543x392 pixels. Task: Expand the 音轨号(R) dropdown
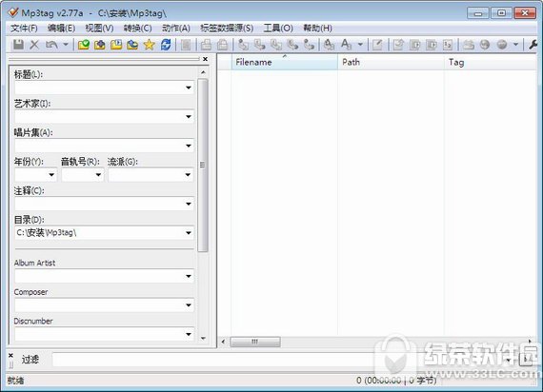click(98, 175)
